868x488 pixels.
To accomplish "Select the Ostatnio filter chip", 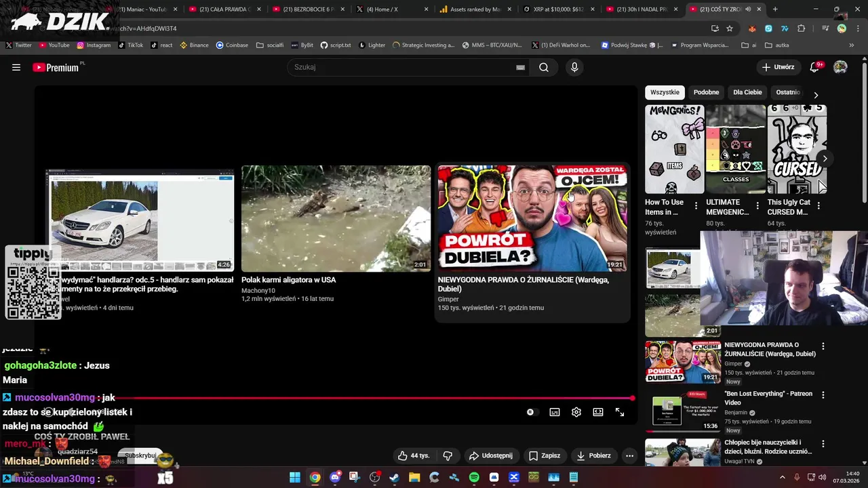I will pyautogui.click(x=788, y=92).
